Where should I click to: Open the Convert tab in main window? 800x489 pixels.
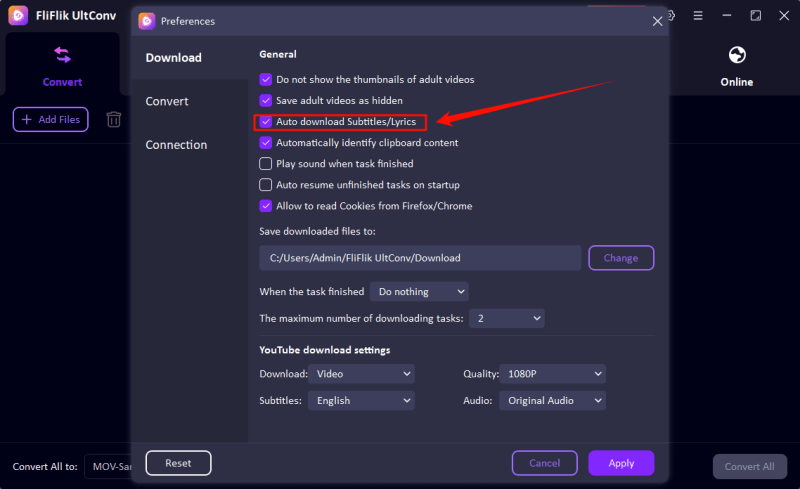[x=62, y=66]
